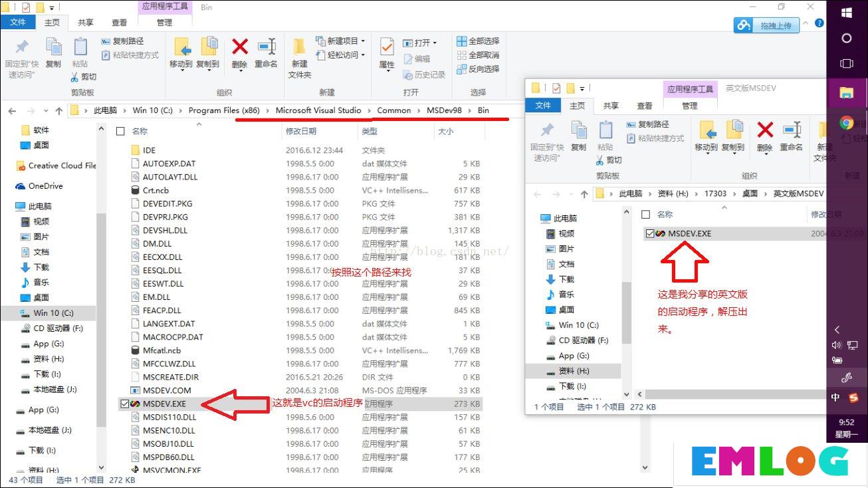Click Cortana circle icon on taskbar
The width and height of the screenshot is (868, 488).
[847, 38]
